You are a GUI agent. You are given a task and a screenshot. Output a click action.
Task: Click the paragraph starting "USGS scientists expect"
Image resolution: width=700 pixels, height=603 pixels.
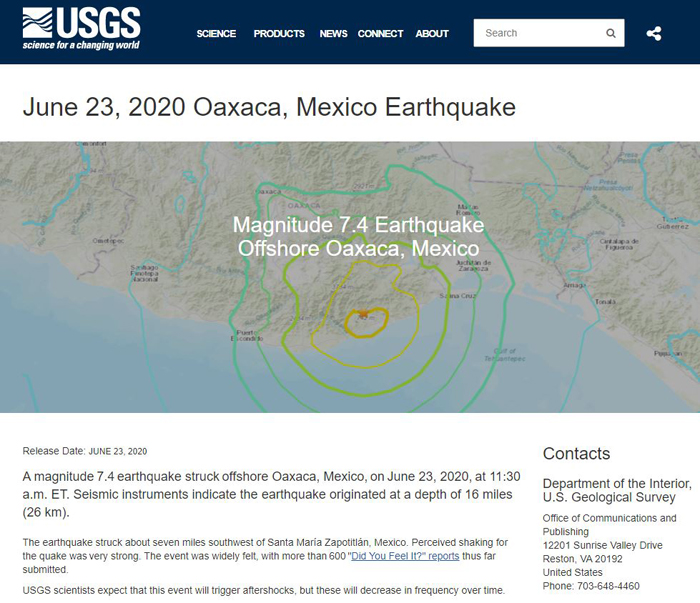coord(263,591)
